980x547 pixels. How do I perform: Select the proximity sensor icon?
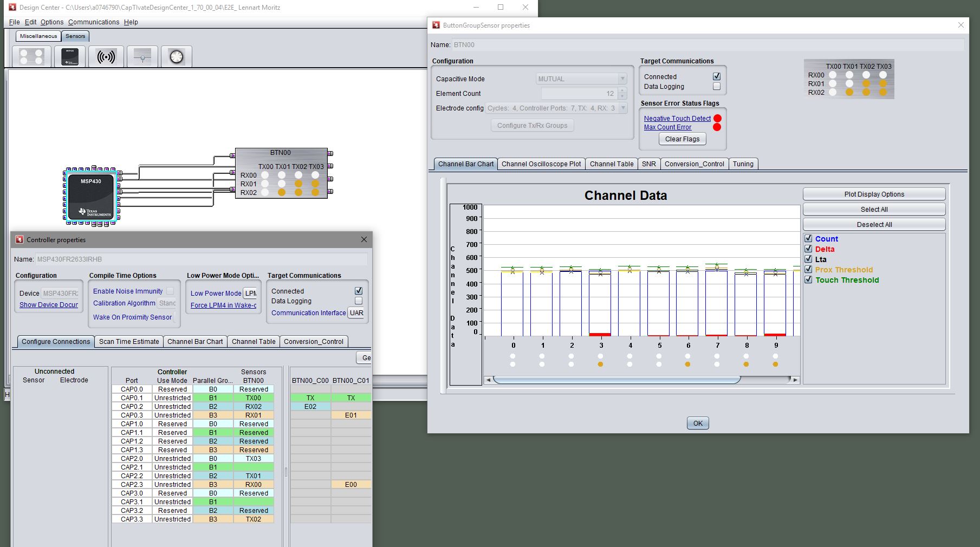point(106,56)
